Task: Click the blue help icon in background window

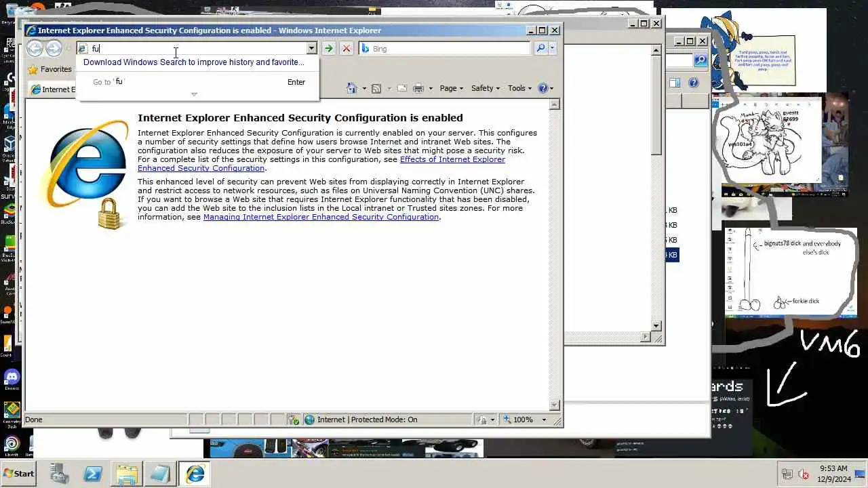Action: [x=693, y=83]
